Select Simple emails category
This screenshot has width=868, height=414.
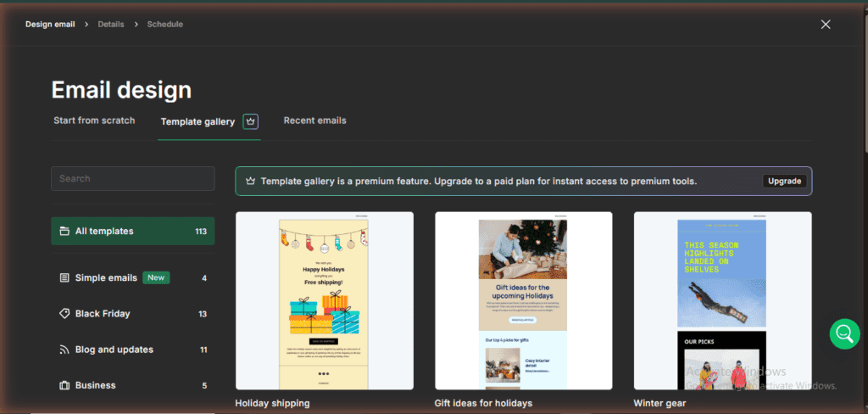click(133, 277)
